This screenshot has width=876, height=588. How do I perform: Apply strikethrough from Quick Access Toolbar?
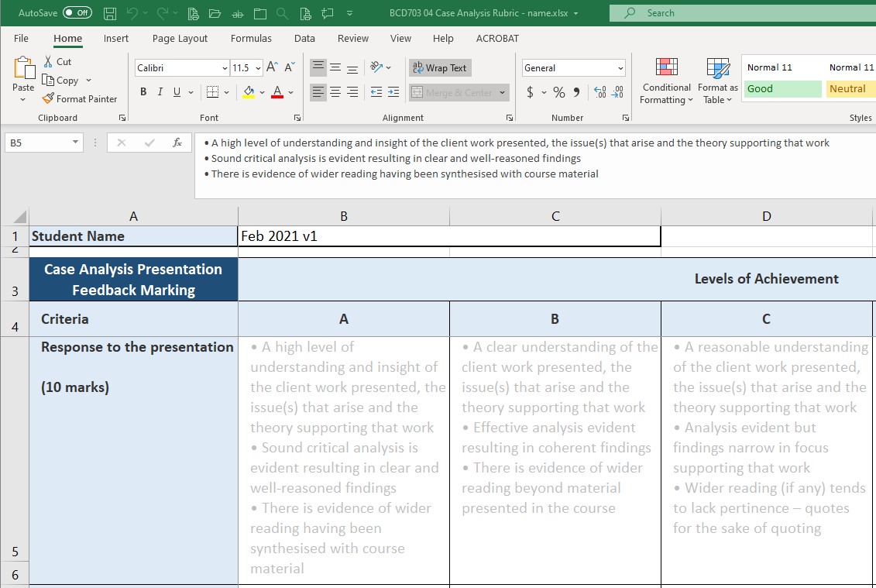click(x=237, y=13)
